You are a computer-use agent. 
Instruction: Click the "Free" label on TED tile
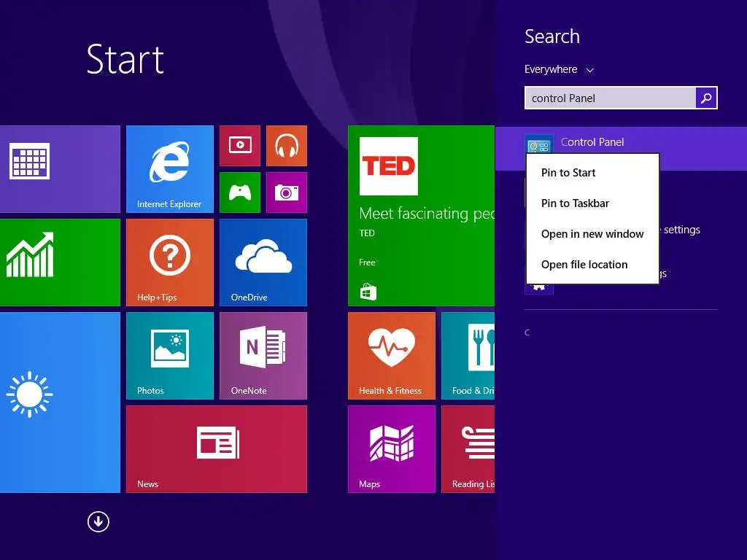pyautogui.click(x=368, y=262)
